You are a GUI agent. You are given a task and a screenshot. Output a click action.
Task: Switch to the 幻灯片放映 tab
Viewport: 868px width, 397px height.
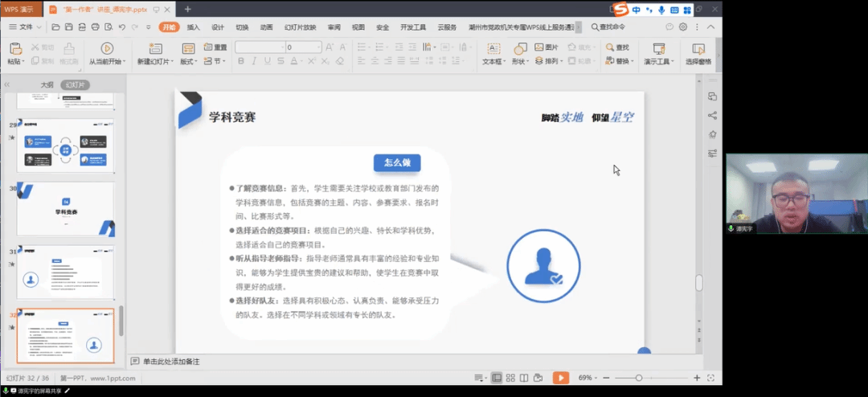click(x=300, y=27)
